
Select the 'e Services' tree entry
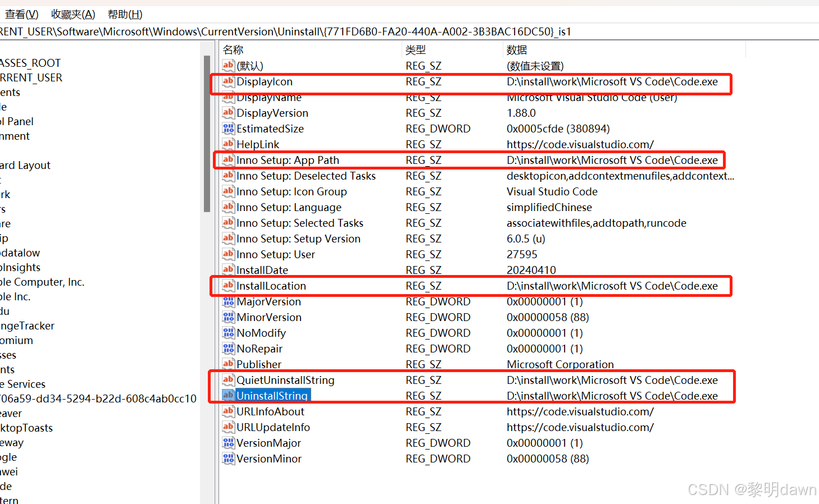pyautogui.click(x=23, y=384)
